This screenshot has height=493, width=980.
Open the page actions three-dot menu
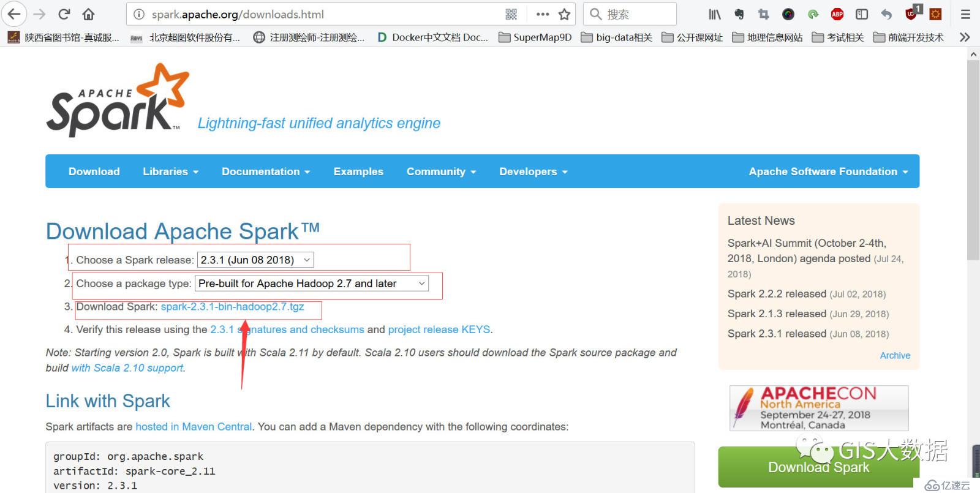pos(543,14)
